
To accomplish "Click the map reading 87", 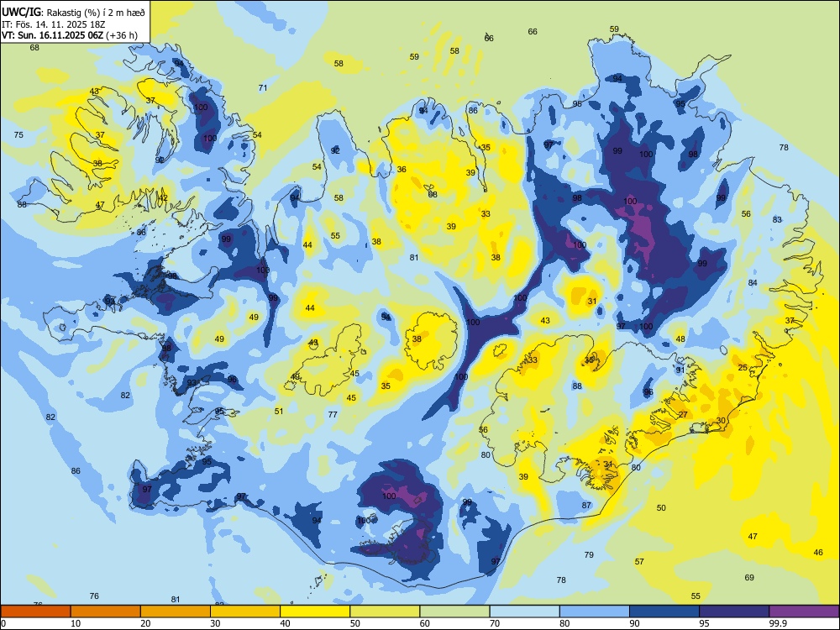I will [586, 505].
